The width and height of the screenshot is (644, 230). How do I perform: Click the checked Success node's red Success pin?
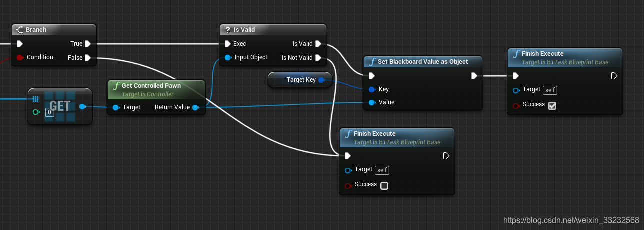click(x=516, y=105)
